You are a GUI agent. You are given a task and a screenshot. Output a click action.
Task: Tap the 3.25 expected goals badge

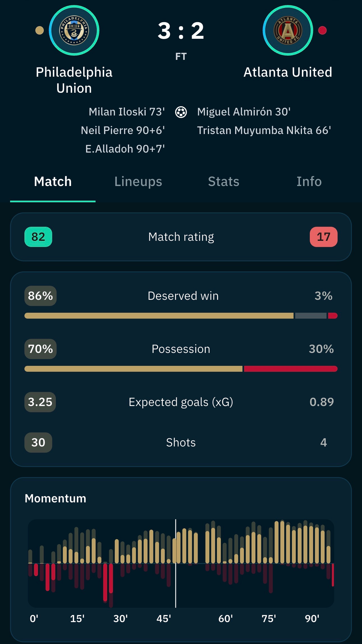pos(40,402)
